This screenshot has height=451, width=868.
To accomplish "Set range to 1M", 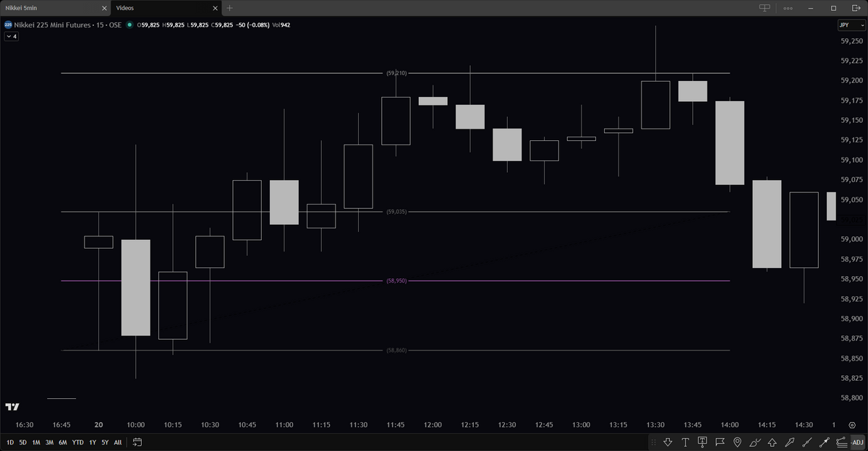I will (36, 442).
